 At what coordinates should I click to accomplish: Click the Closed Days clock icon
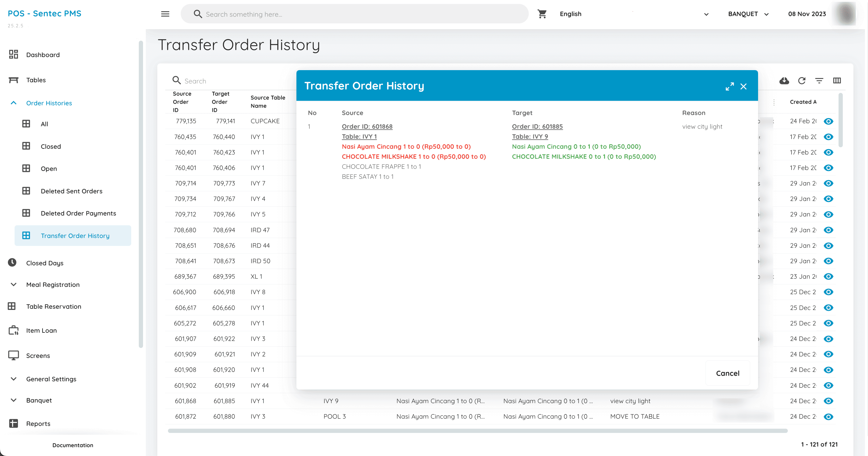coord(12,262)
